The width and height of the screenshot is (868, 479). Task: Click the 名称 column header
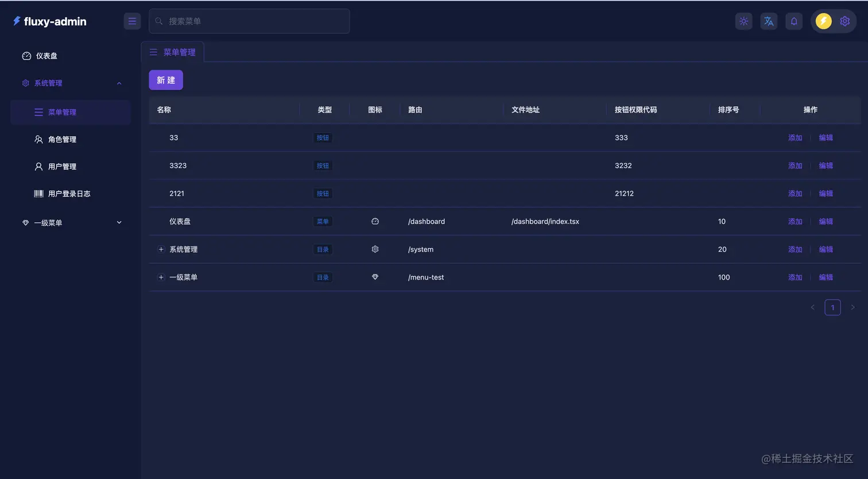point(164,110)
